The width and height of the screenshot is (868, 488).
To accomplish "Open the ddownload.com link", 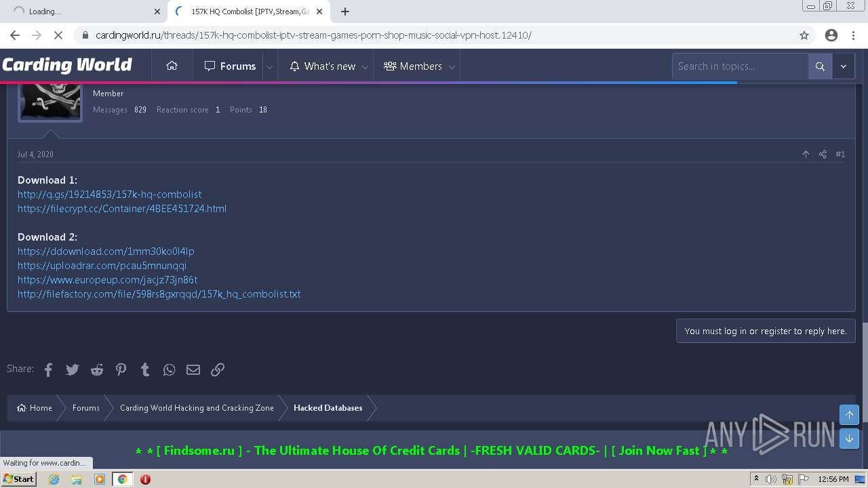I will 106,251.
